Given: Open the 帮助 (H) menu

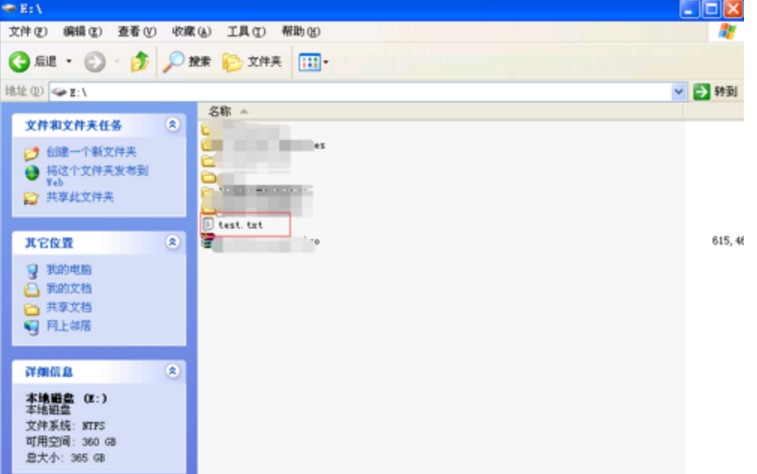Looking at the screenshot, I should click(x=301, y=32).
